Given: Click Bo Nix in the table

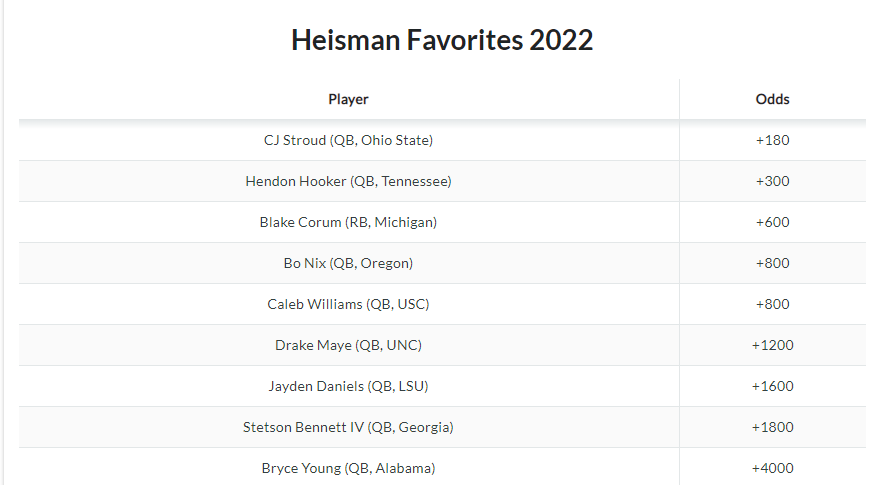Looking at the screenshot, I should tap(348, 263).
